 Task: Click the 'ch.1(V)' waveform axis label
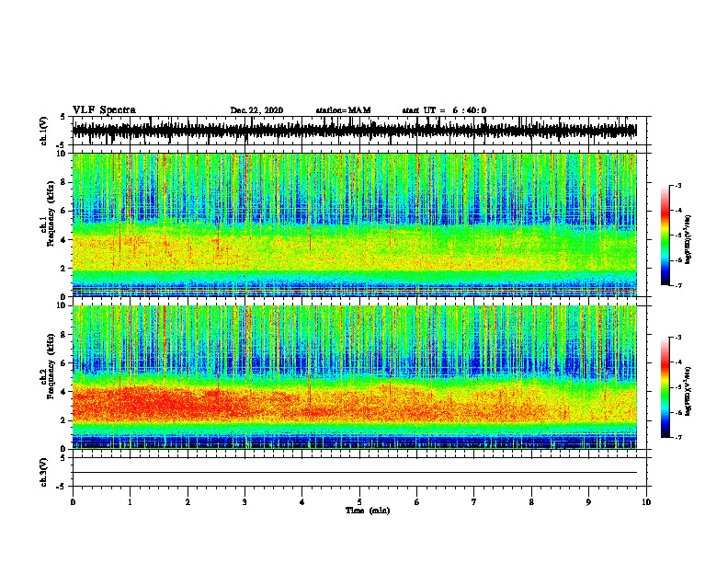tap(44, 131)
